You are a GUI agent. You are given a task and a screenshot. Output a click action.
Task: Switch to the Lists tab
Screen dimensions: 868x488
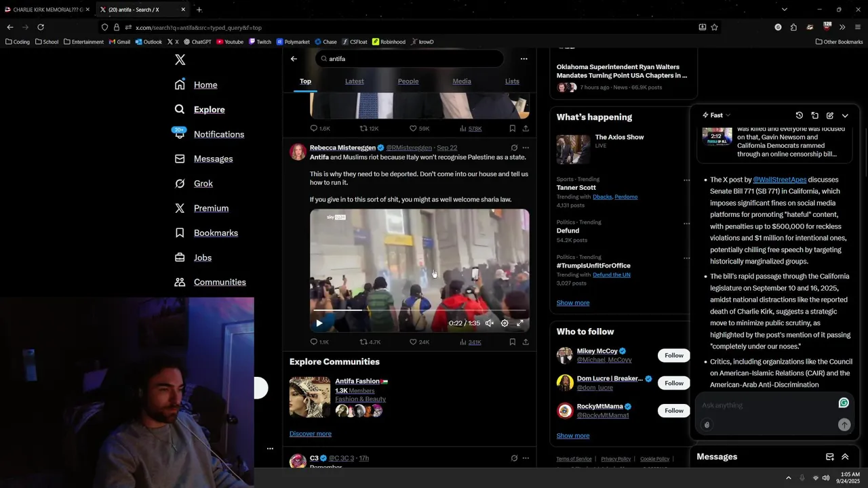512,81
